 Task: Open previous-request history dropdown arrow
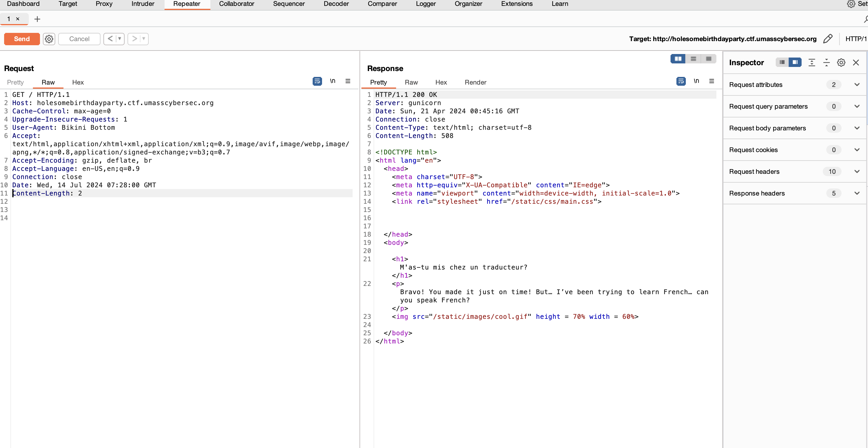(x=120, y=39)
